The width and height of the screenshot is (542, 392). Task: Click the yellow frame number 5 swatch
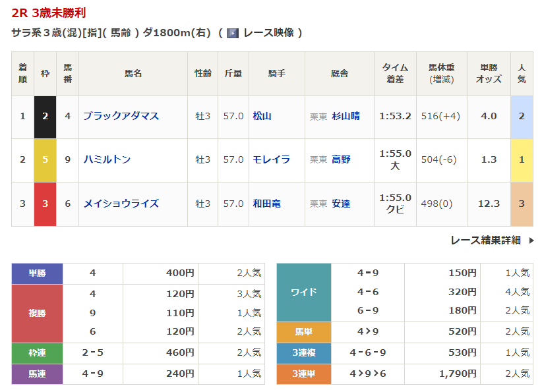coord(45,159)
